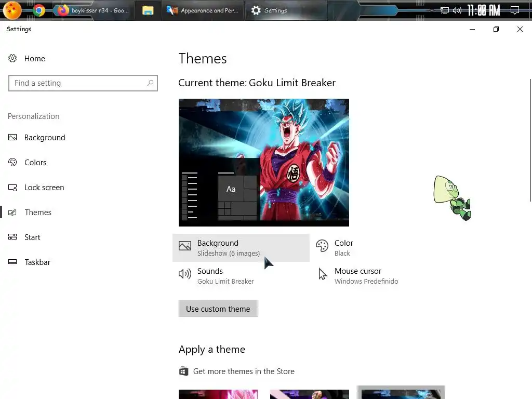Open the Taskbar personalization page

click(37, 262)
